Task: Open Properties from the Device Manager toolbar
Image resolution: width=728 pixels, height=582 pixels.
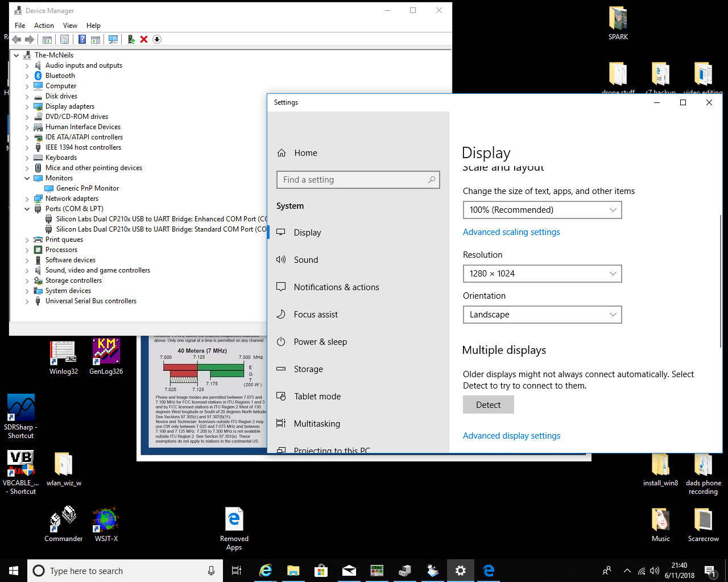Action: 65,39
